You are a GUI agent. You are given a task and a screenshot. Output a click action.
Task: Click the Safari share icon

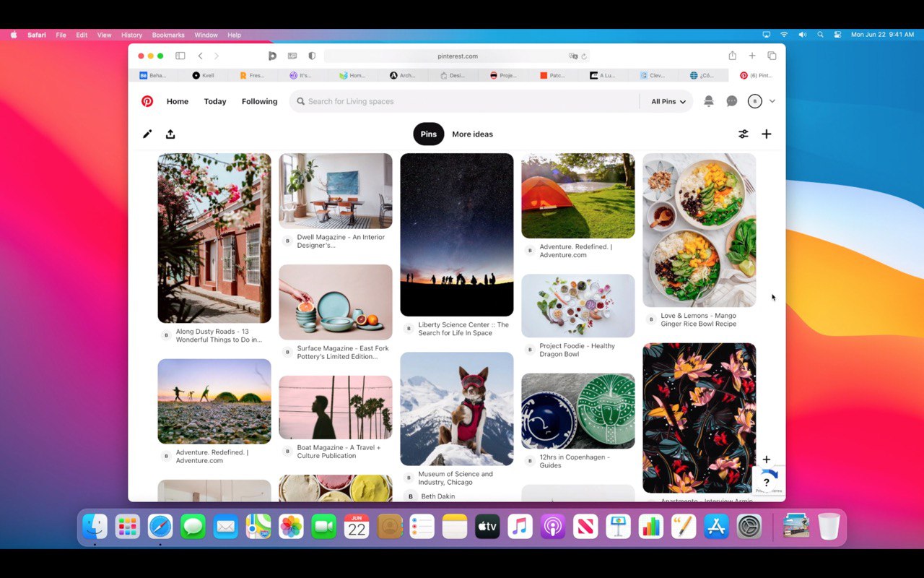click(733, 56)
